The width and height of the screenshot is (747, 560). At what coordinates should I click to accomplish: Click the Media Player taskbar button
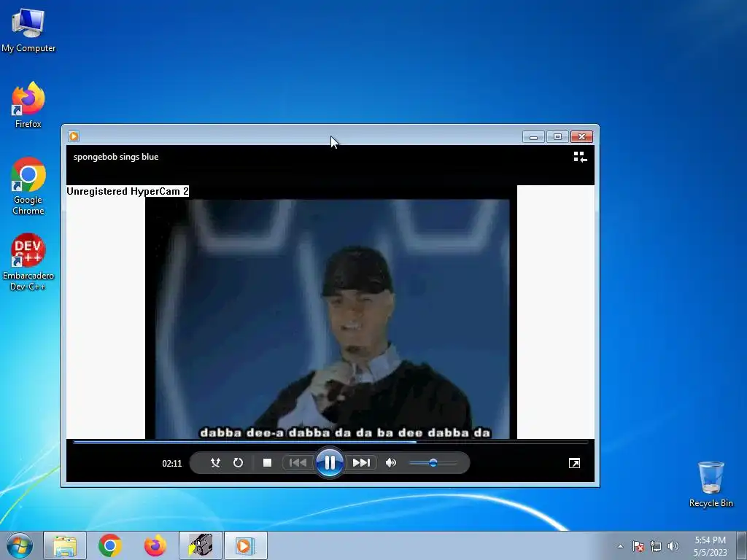pos(246,545)
